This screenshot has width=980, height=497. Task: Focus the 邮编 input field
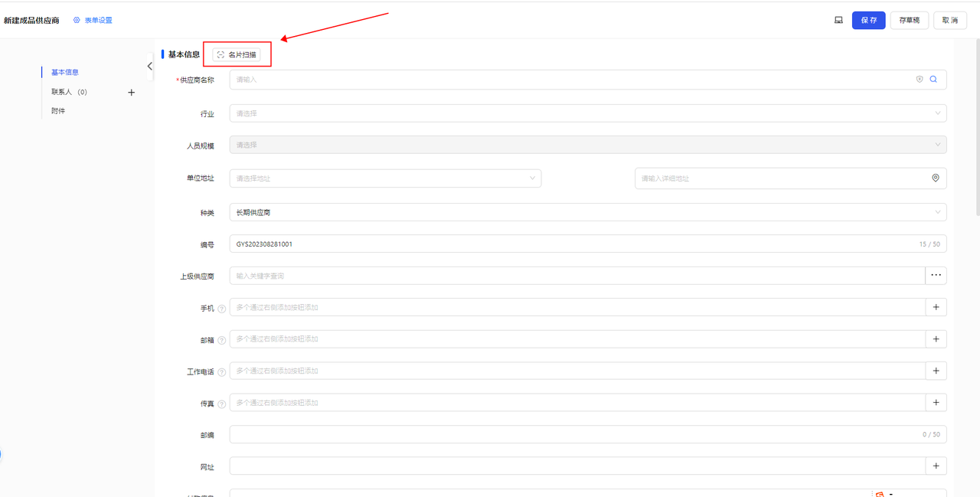pyautogui.click(x=588, y=434)
